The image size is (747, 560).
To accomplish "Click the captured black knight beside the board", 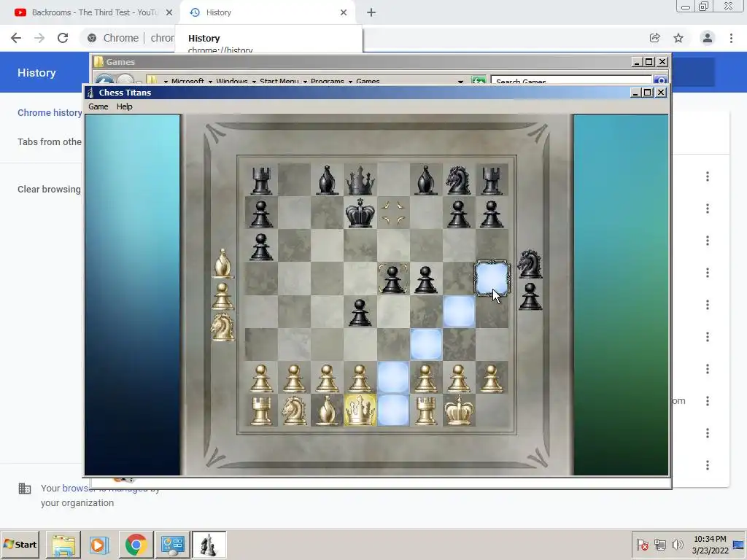I will [x=530, y=264].
